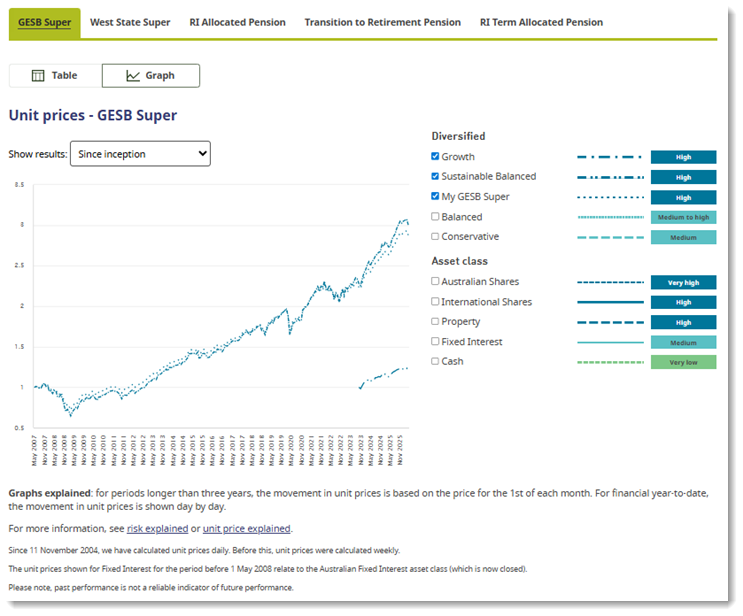743x616 pixels.
Task: Switch to Table view
Action: [55, 75]
